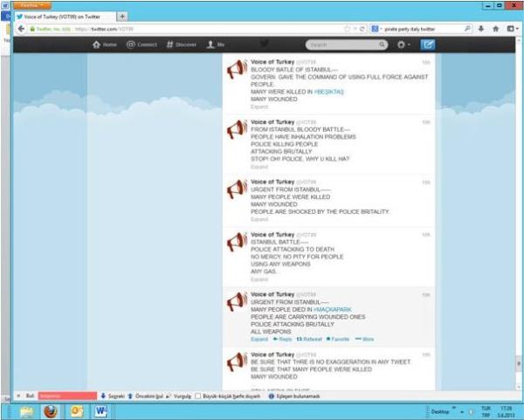Open a new tab with the plus button
This screenshot has width=524, height=420.
(122, 17)
